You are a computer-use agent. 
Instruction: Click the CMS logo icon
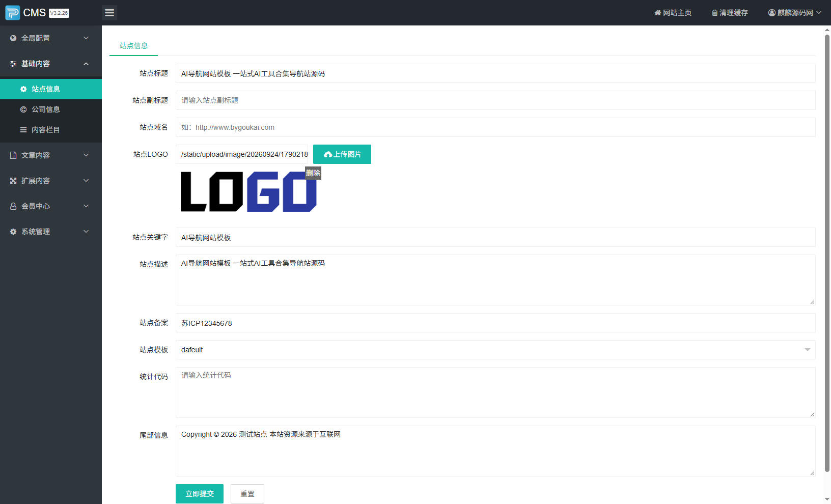tap(13, 13)
